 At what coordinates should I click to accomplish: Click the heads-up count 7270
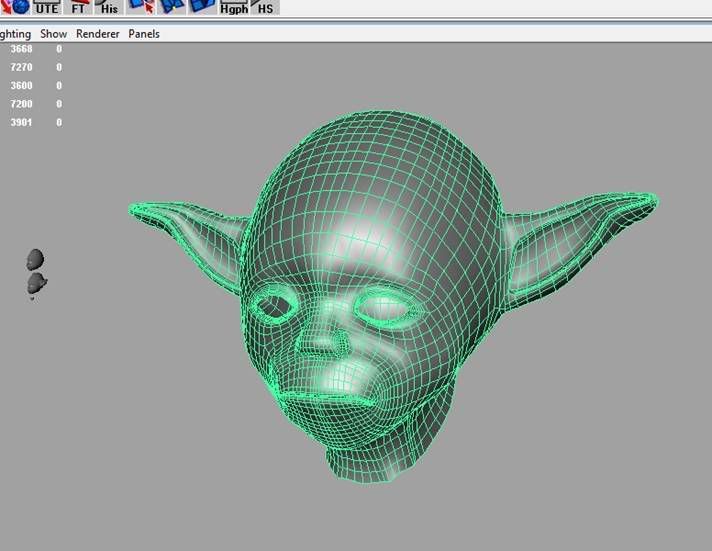pyautogui.click(x=21, y=67)
